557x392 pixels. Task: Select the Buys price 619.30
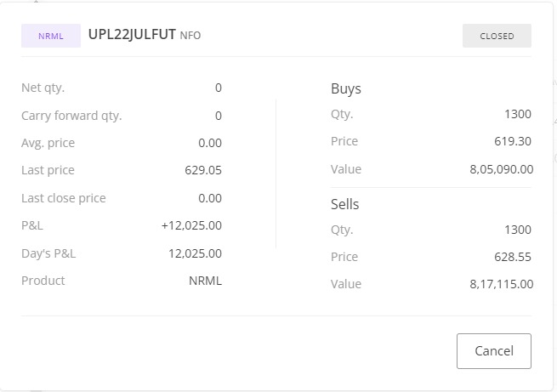tap(513, 141)
